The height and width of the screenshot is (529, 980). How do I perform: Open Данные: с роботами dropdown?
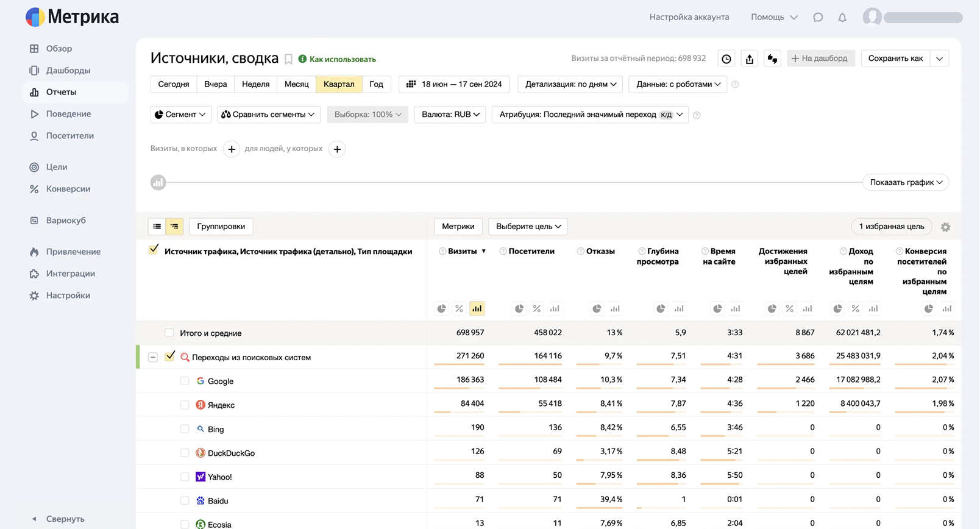678,84
